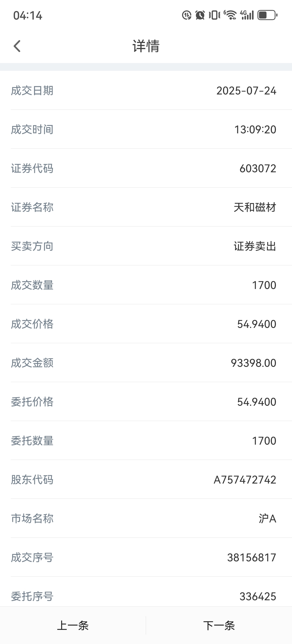Tap the 证券代码 603072 value
Screen dimensions: 292x644
[x=258, y=169]
